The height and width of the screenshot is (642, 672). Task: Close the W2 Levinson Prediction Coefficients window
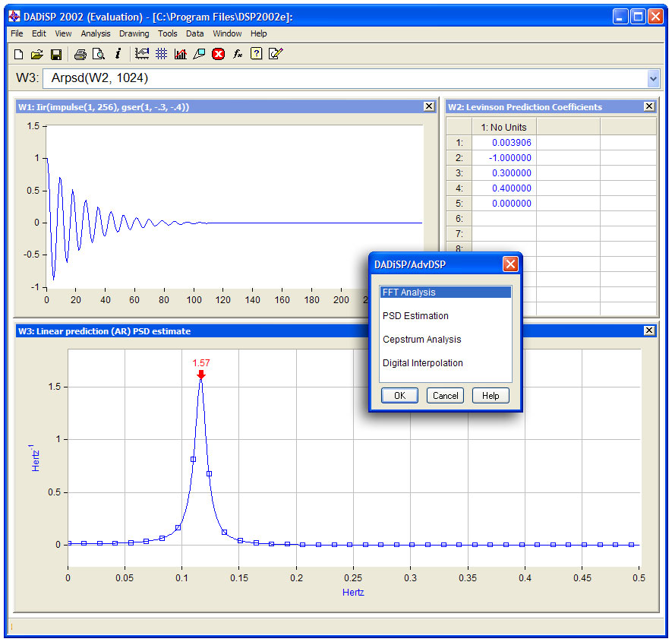tap(649, 106)
